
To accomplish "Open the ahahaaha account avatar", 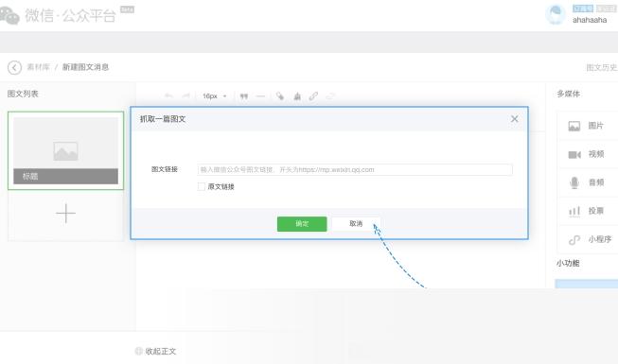I will tap(556, 14).
